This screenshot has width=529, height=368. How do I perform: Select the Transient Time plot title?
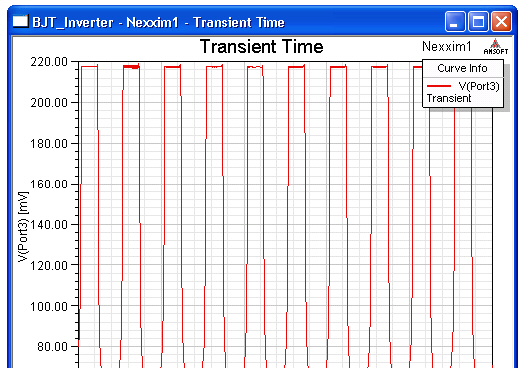click(261, 47)
